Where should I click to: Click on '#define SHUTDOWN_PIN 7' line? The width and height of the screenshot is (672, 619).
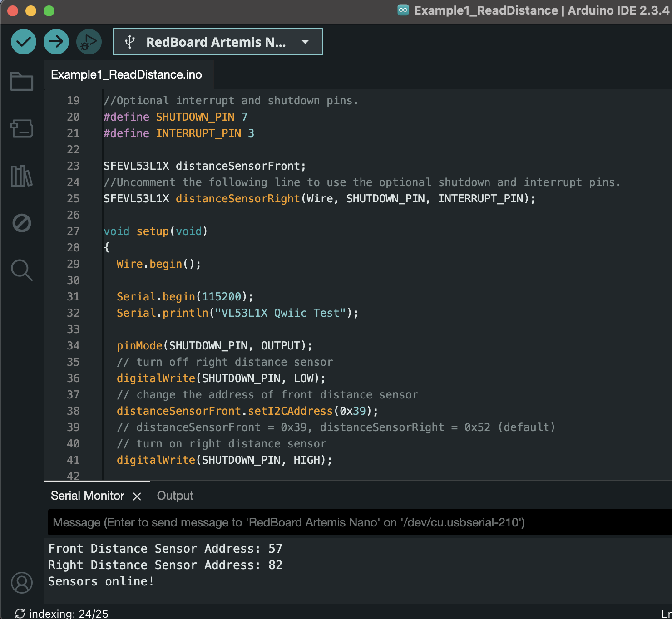(x=176, y=117)
